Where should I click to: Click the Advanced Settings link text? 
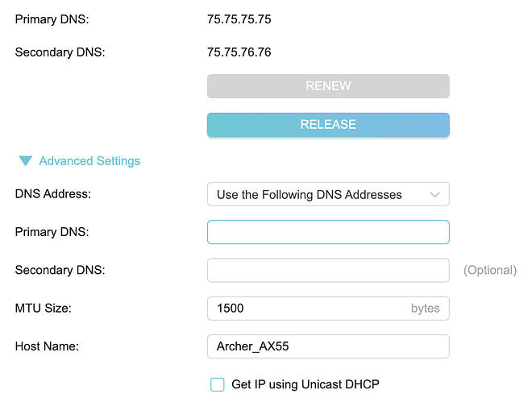coord(89,161)
